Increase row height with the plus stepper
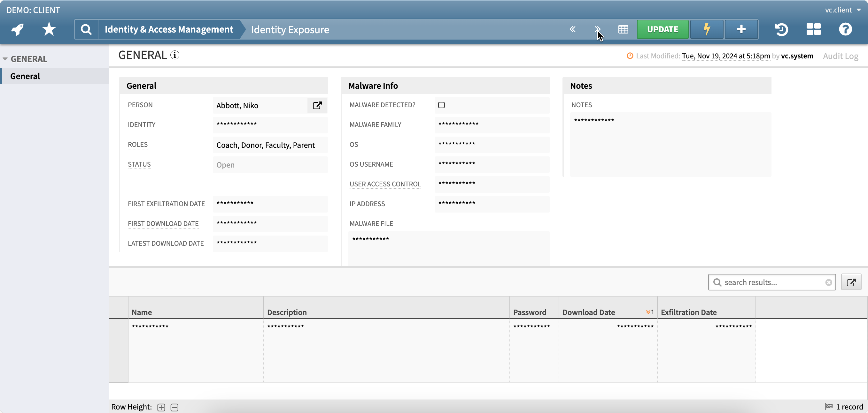Screen dimensions: 868x413 pyautogui.click(x=161, y=407)
